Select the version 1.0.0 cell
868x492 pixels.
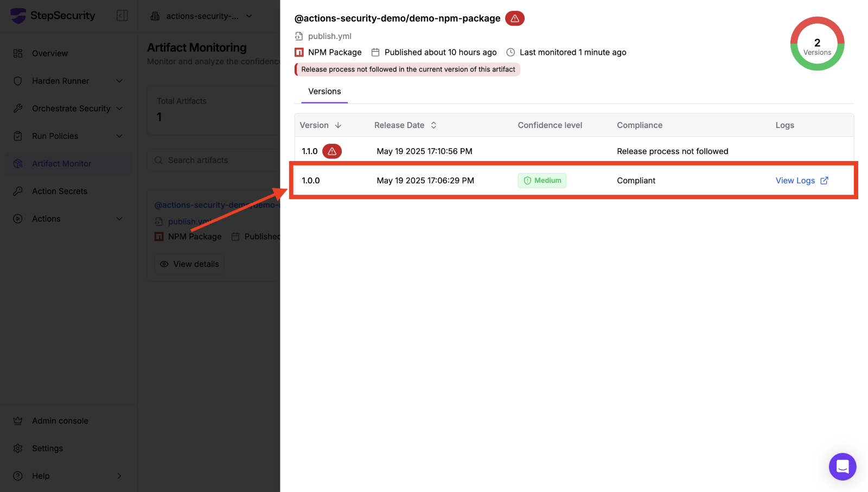point(311,181)
